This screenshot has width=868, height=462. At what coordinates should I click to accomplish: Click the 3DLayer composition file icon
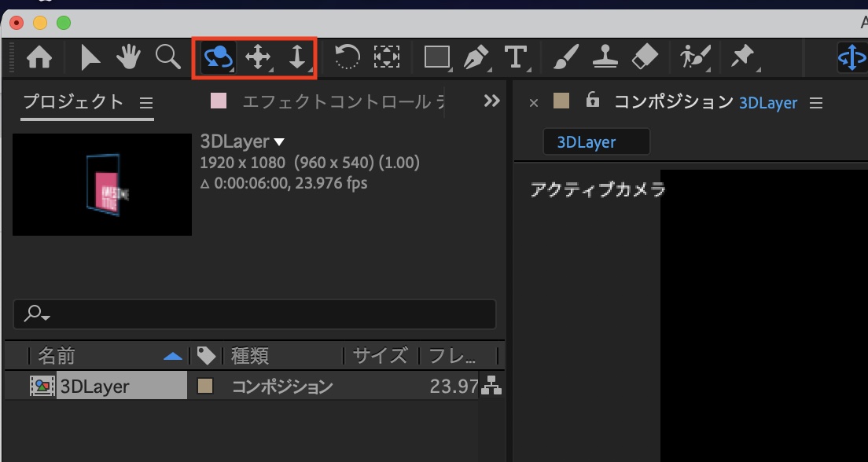tap(42, 387)
